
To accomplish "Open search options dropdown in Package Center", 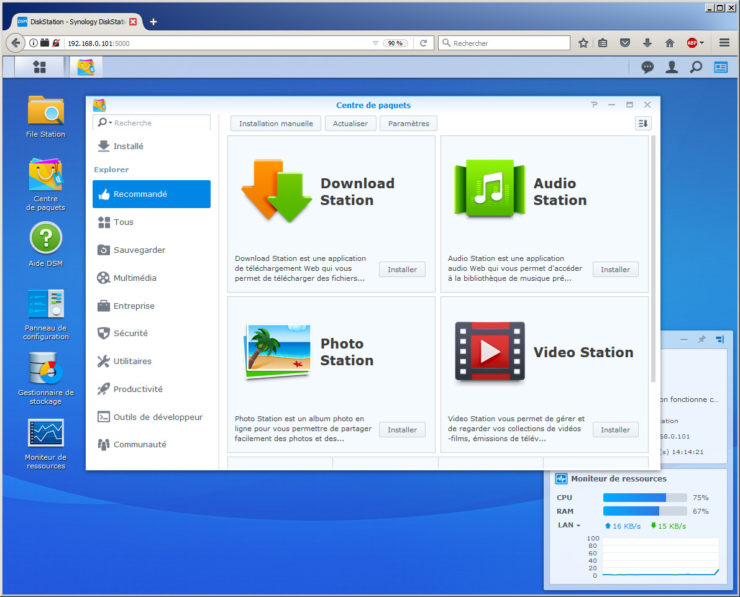I will coord(104,123).
